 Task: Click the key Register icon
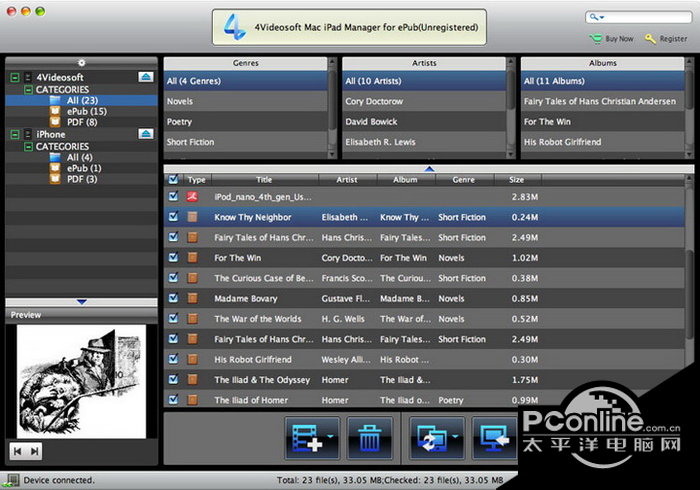click(650, 39)
